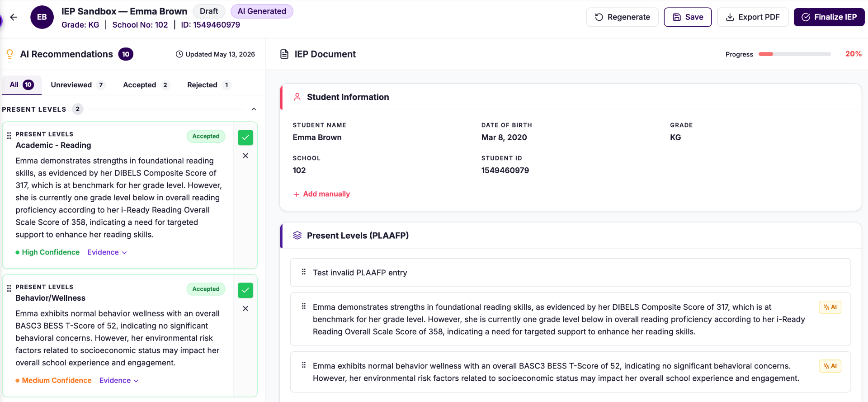868x402 pixels.
Task: Go back using the left arrow icon
Action: click(14, 17)
